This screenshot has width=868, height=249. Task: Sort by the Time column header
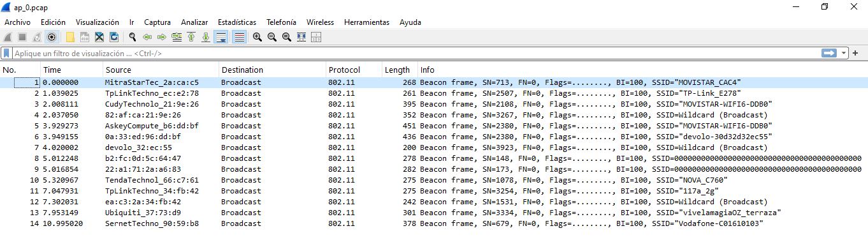coord(72,70)
